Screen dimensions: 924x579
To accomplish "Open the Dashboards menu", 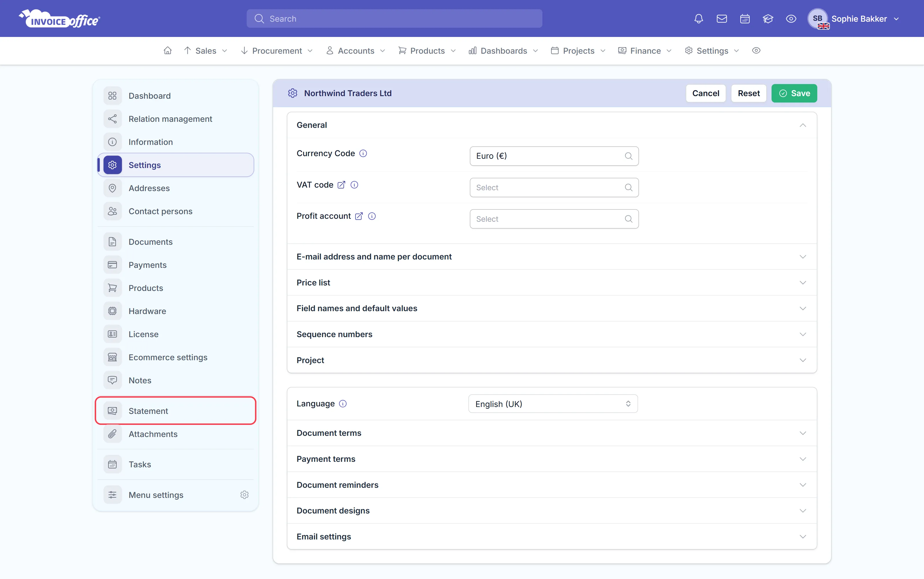I will tap(503, 51).
